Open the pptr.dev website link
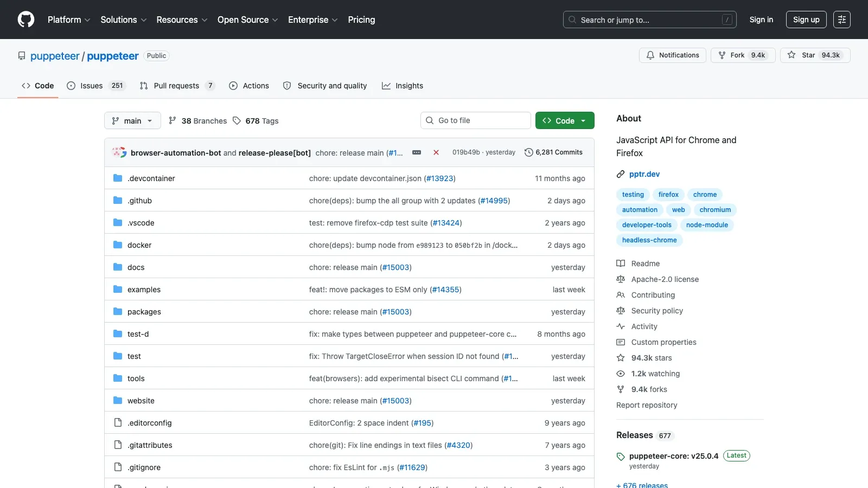 coord(644,174)
